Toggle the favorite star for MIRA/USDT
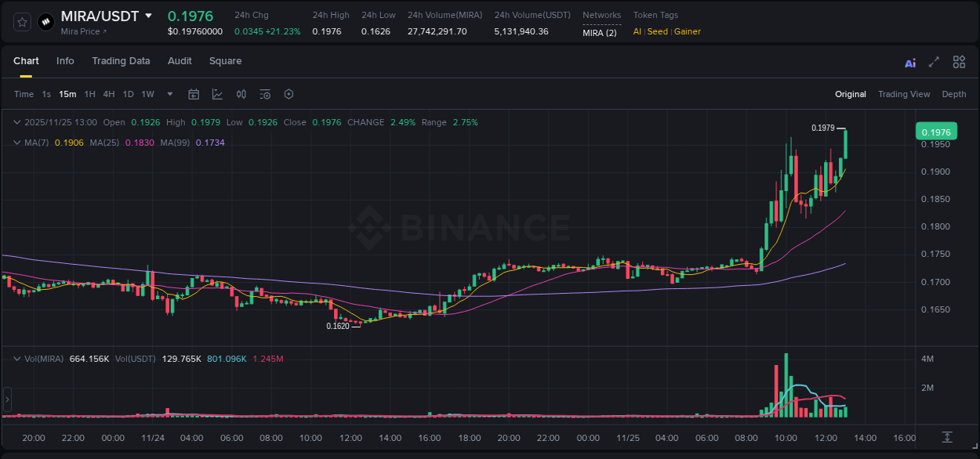This screenshot has height=459, width=980. point(21,21)
